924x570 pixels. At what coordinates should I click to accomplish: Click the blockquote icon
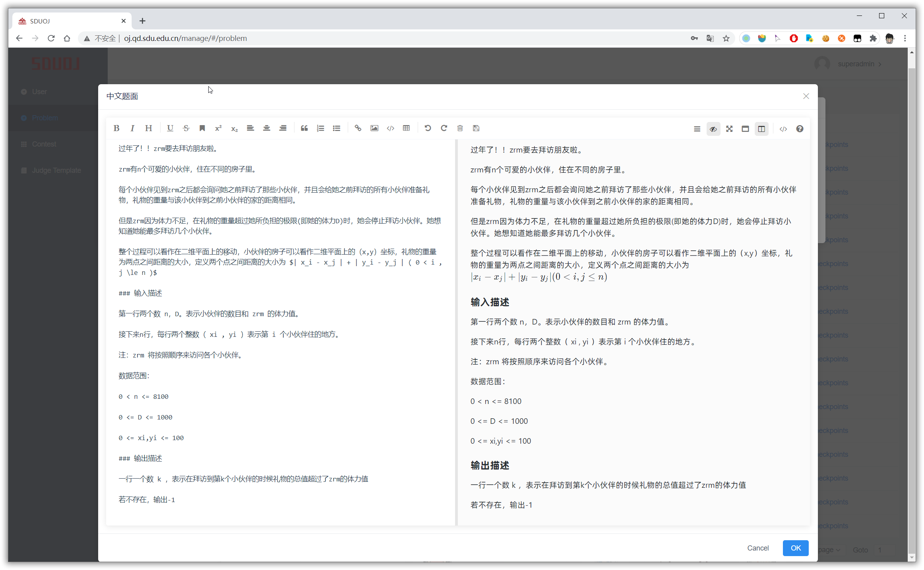(x=304, y=128)
